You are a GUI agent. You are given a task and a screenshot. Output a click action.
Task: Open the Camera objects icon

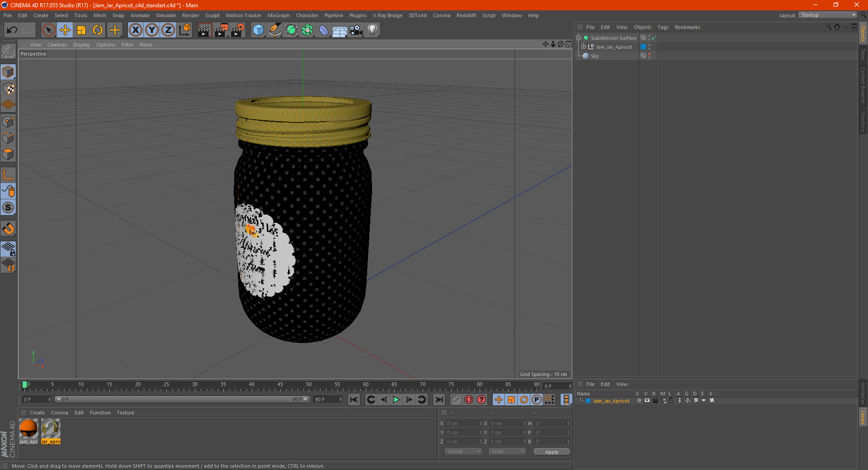[356, 30]
